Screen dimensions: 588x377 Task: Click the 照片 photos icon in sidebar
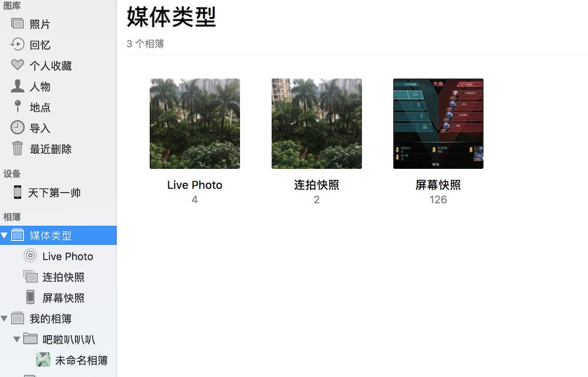[17, 24]
